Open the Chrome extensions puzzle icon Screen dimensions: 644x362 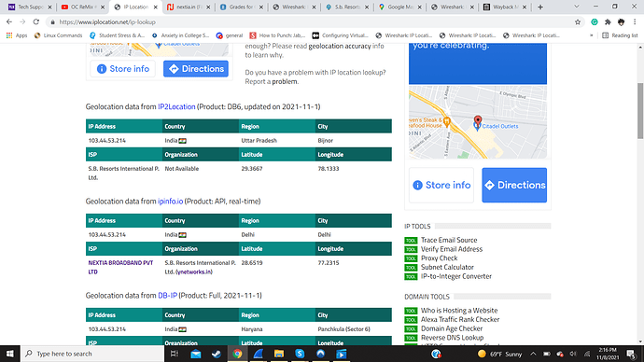click(608, 22)
